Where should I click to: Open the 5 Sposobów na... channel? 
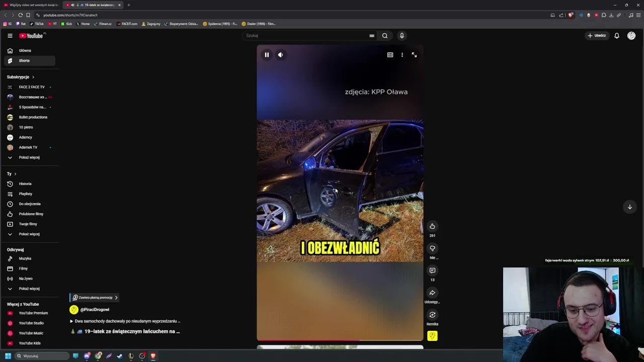point(30,107)
